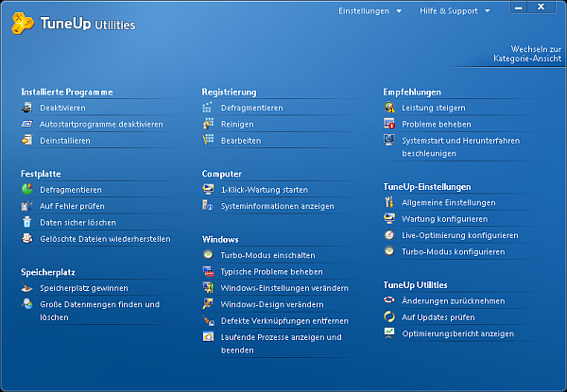Click the Festplatte Defragmentieren pie icon
567x392 pixels.
pos(27,189)
